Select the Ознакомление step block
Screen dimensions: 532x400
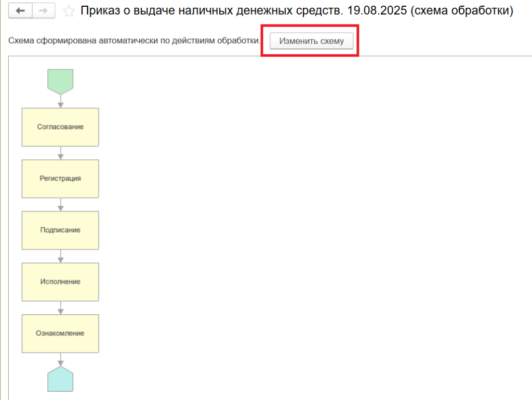(60, 333)
